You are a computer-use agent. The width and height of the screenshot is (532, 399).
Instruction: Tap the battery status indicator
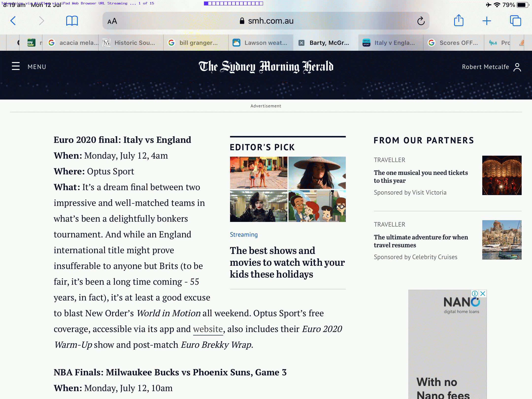pos(522,5)
